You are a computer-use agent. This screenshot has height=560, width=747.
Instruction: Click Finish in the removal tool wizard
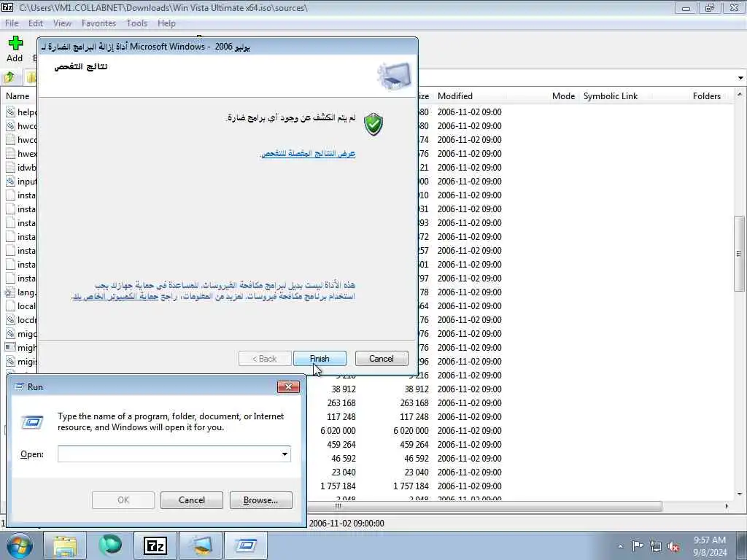click(320, 359)
